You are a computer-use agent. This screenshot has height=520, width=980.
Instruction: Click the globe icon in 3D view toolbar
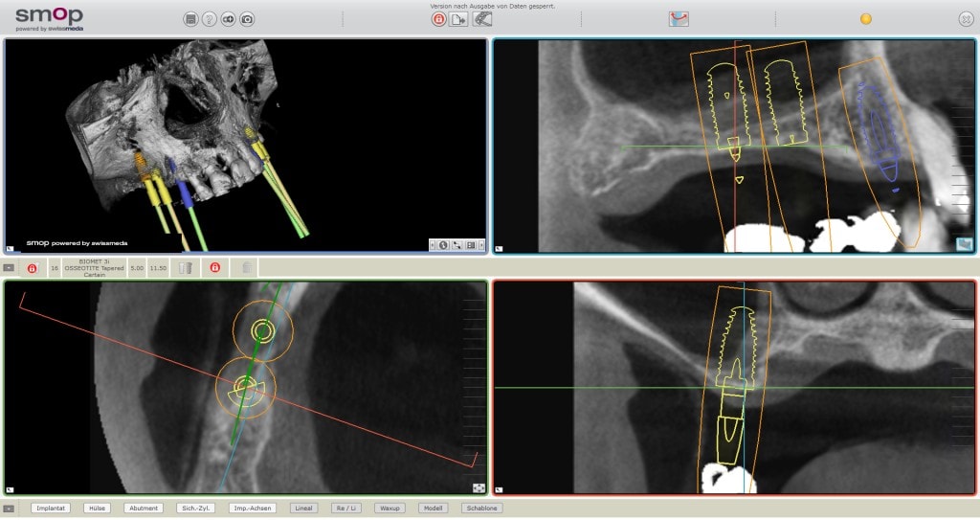(x=443, y=245)
